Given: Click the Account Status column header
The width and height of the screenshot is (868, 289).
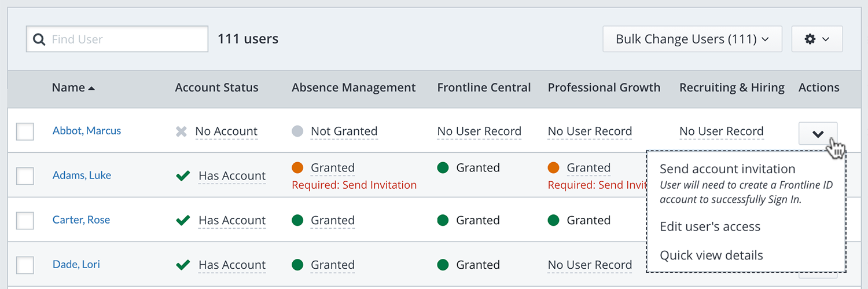Looking at the screenshot, I should click(216, 87).
